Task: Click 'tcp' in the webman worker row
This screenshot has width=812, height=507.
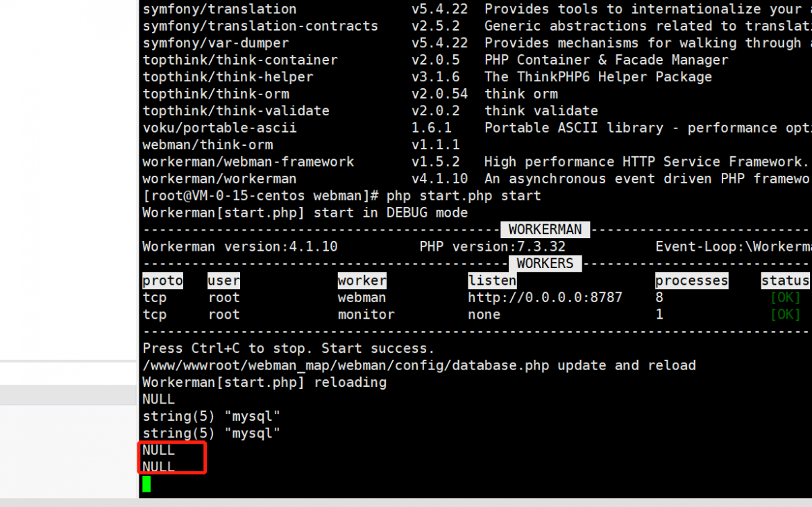Action: pyautogui.click(x=154, y=297)
